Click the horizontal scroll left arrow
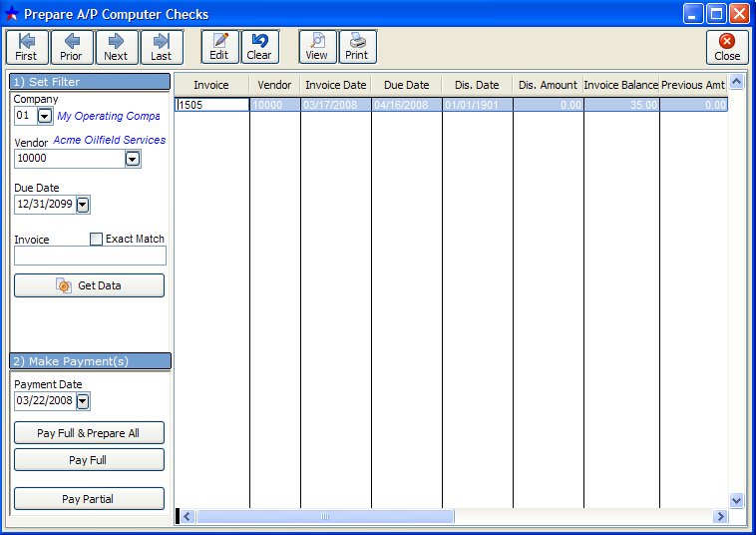The image size is (756, 535). click(188, 517)
